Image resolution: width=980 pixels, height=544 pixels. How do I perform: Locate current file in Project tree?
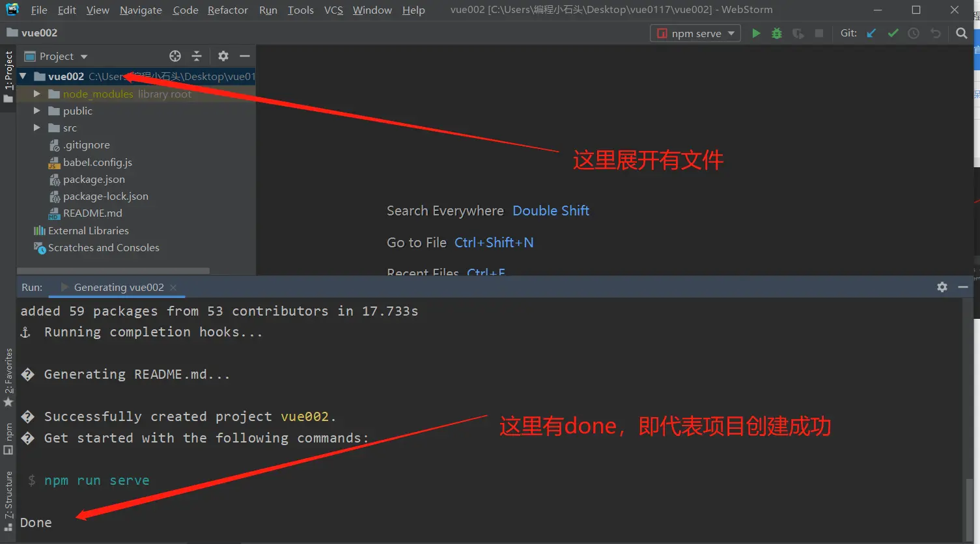(x=175, y=56)
